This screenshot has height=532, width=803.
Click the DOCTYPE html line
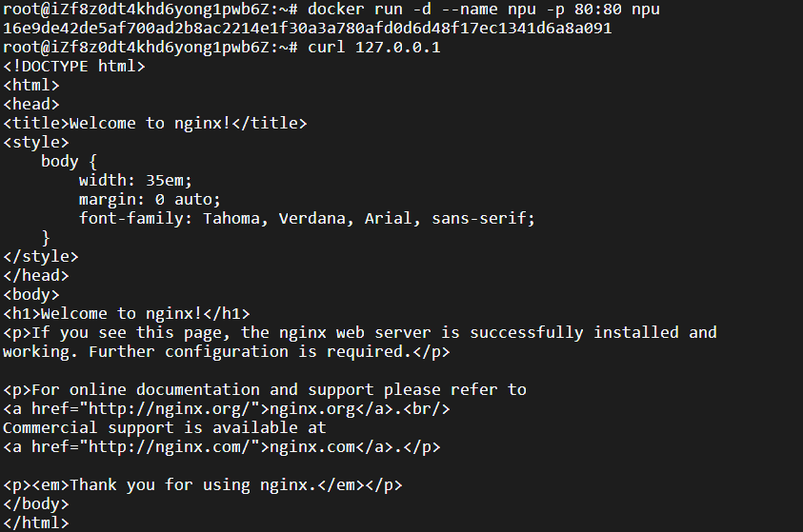74,67
